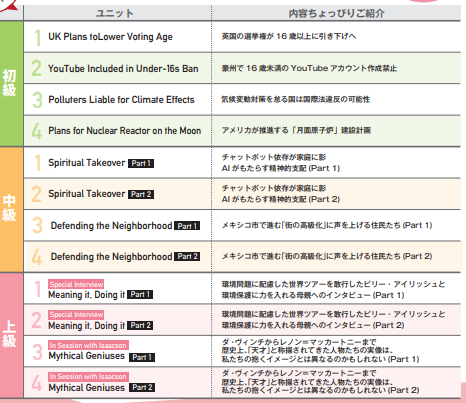Click 'Mythical Geniuses' title in Part 1 row

click(x=87, y=356)
